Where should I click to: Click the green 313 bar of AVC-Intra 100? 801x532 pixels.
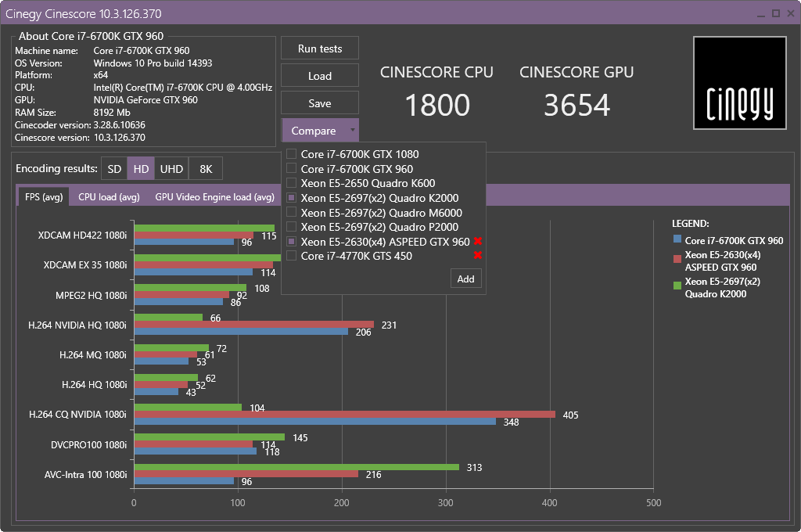pos(296,467)
